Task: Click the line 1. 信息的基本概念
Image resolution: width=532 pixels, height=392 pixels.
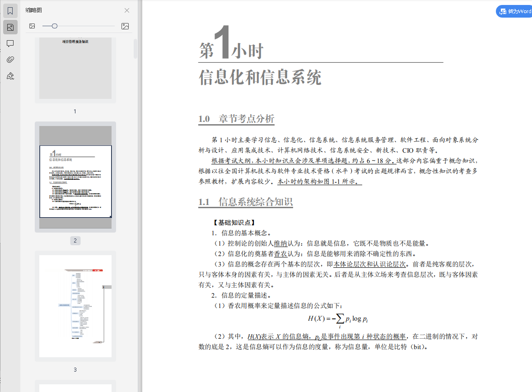Action: [242, 233]
